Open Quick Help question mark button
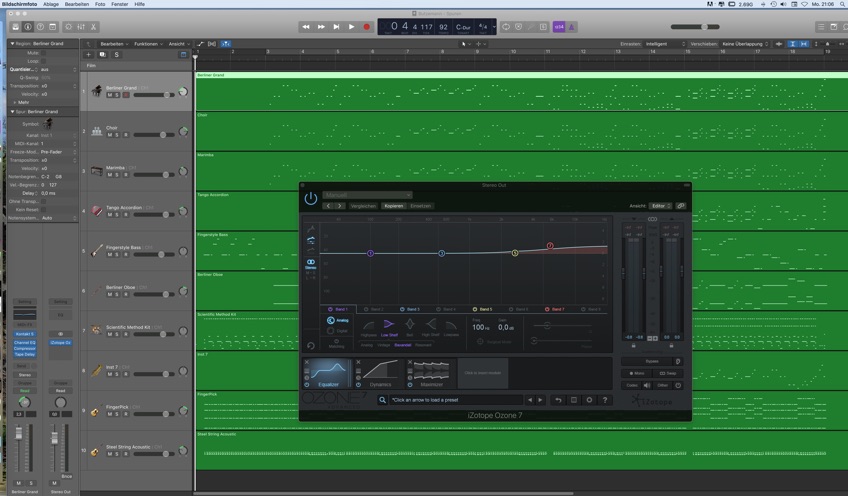Viewport: 848px width, 496px height. (40, 27)
